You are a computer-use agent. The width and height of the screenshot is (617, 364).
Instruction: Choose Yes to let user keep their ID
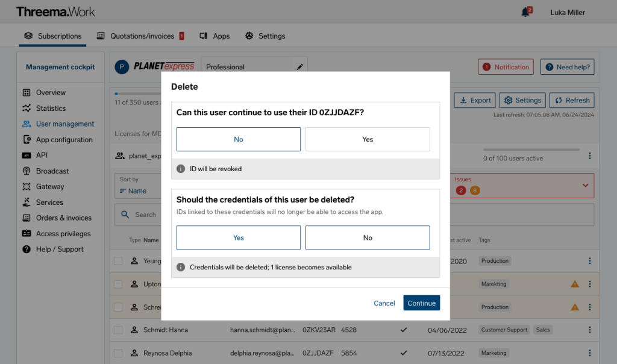(368, 139)
